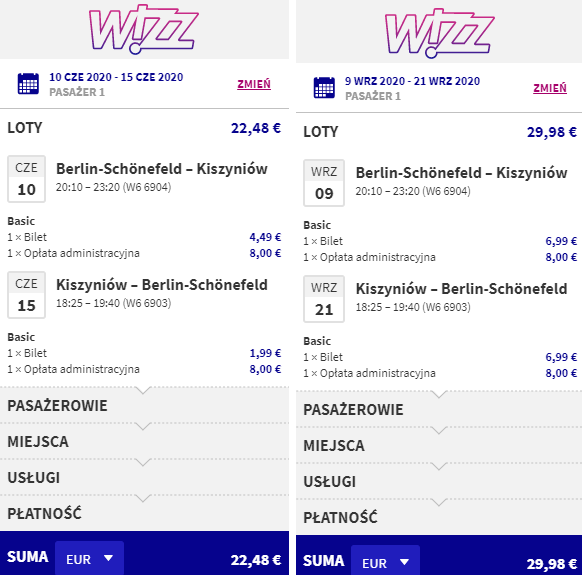
Task: Open calendar icon for June dates
Action: (x=28, y=84)
